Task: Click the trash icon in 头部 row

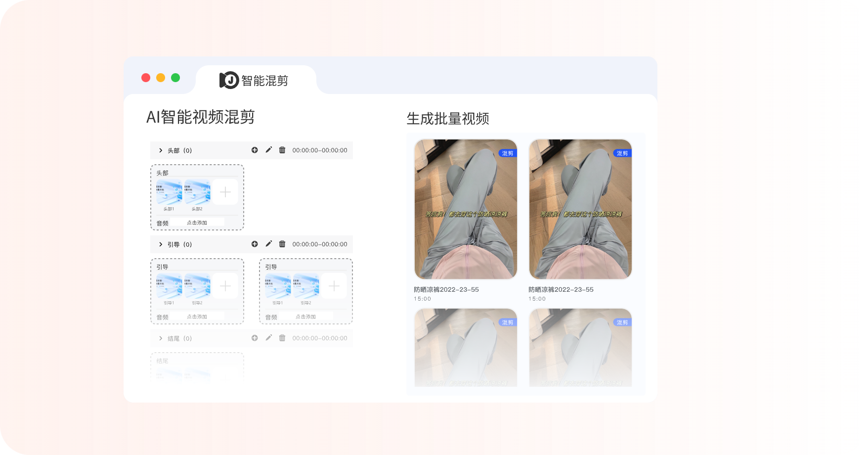Action: (x=282, y=150)
